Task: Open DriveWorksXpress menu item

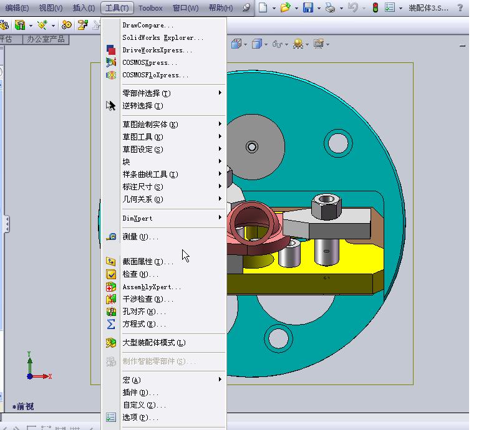Action: point(157,50)
